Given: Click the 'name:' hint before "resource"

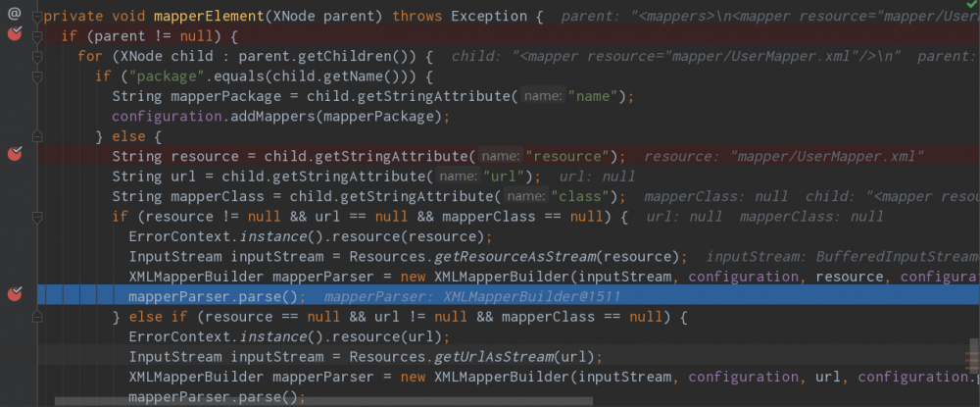Looking at the screenshot, I should tap(500, 156).
